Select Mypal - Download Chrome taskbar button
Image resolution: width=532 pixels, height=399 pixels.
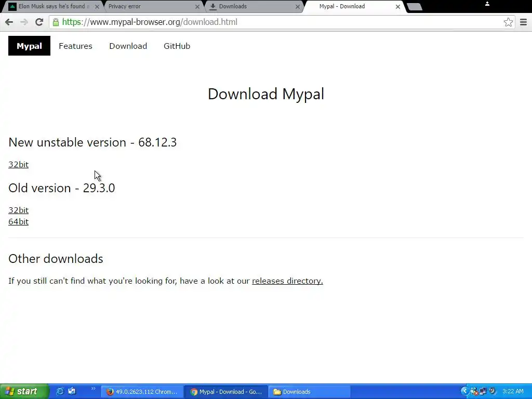coord(226,392)
